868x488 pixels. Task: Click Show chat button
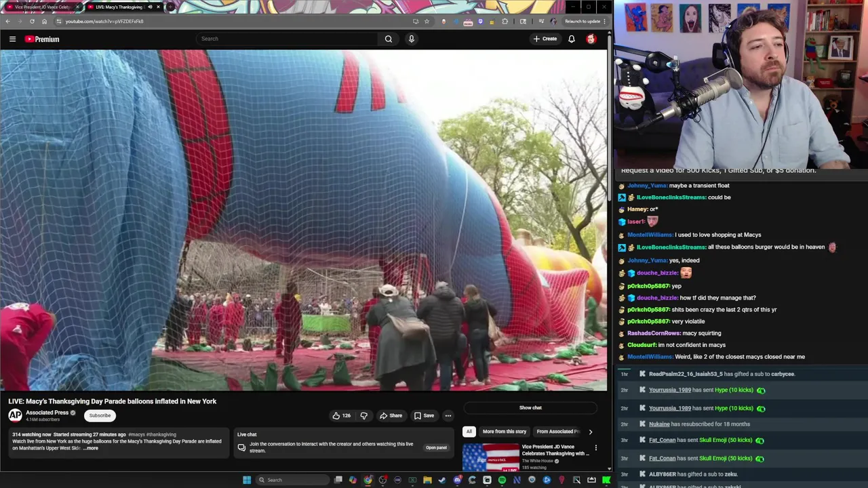[530, 408]
